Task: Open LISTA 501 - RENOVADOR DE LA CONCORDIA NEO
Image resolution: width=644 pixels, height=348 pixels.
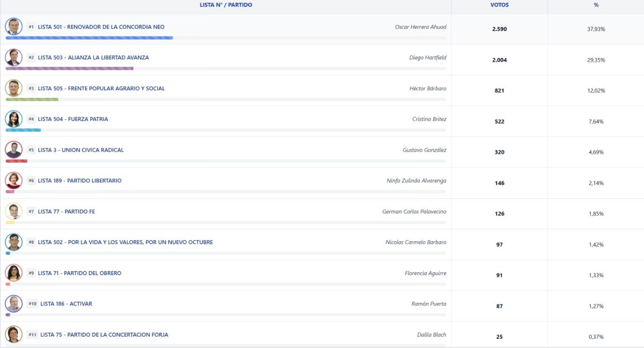Action: point(101,27)
